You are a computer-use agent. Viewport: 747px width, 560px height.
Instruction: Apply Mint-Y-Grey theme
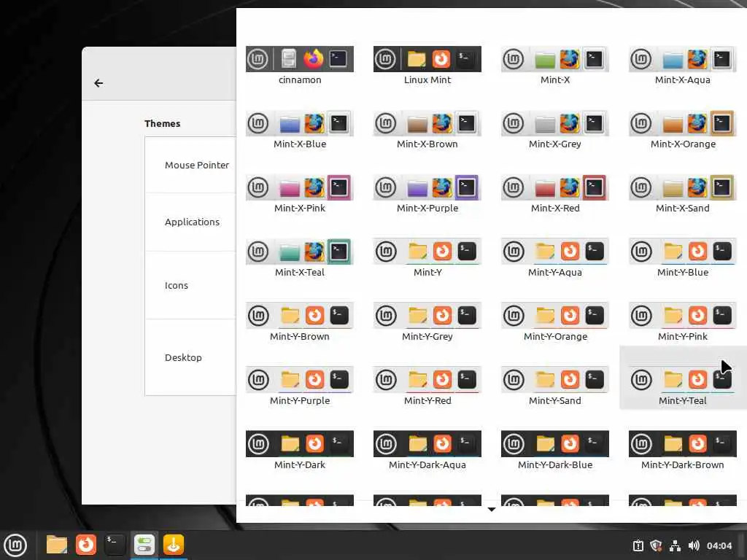click(427, 322)
